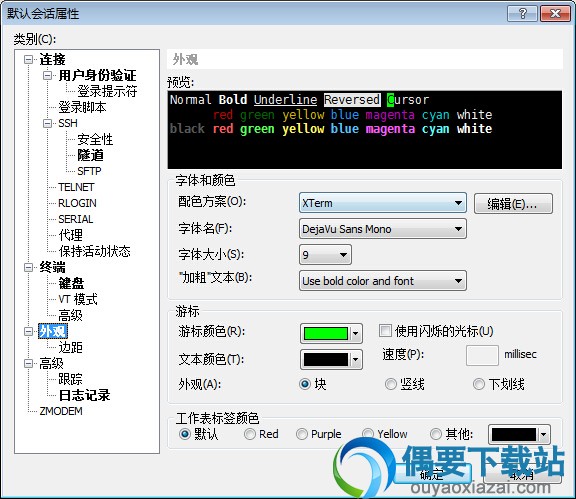Click the dialog help question-mark button
The height and width of the screenshot is (499, 576).
click(522, 14)
